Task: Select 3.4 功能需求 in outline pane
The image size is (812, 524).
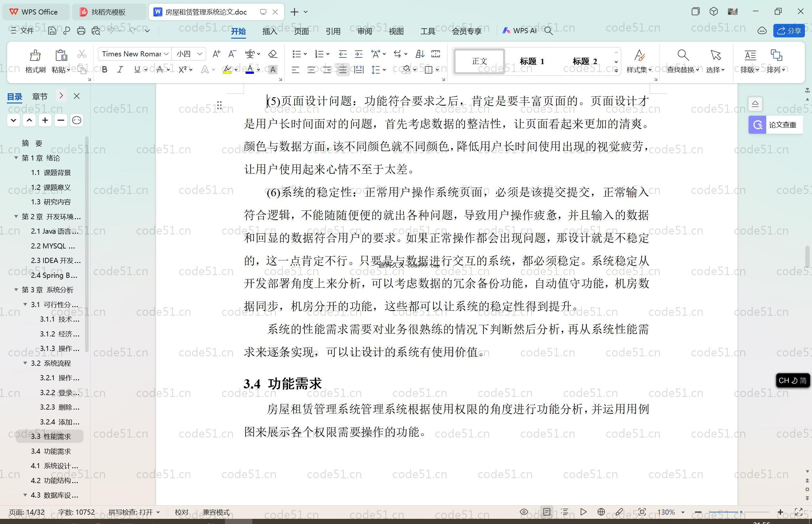Action: click(x=51, y=451)
